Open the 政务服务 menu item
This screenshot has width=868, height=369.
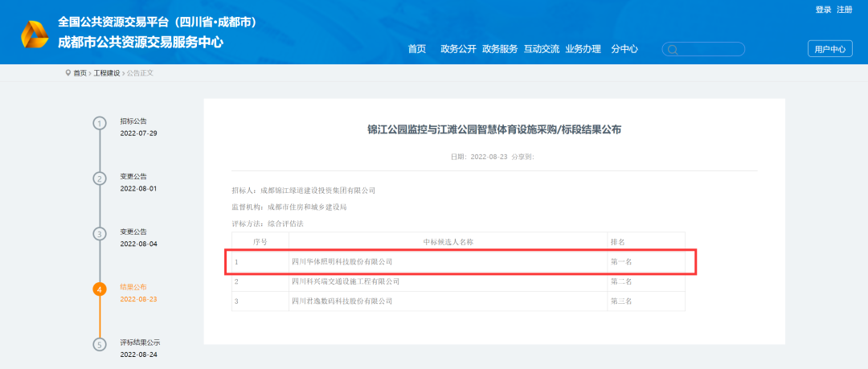[x=500, y=49]
